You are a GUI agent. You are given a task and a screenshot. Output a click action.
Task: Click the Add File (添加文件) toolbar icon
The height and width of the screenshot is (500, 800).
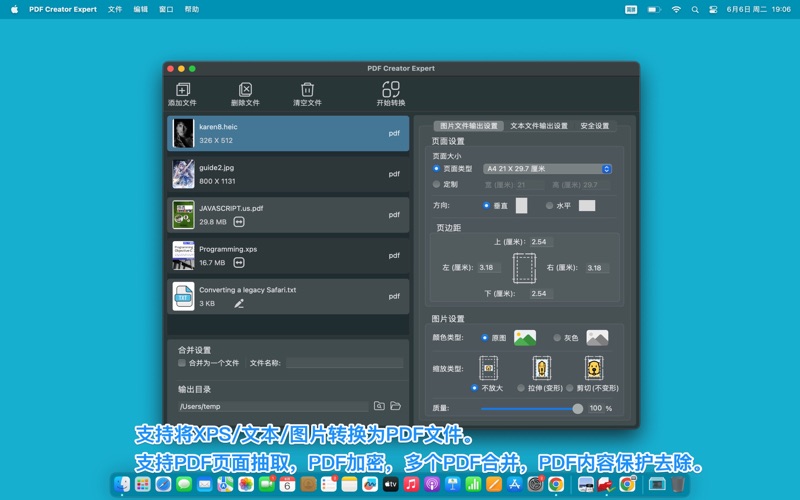[x=183, y=90]
